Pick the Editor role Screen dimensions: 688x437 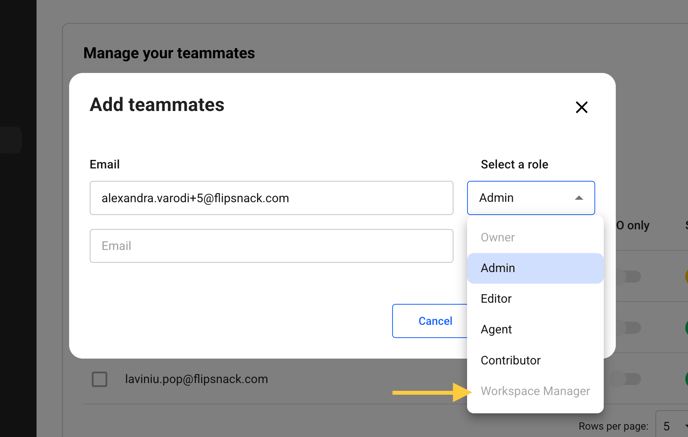(x=535, y=299)
